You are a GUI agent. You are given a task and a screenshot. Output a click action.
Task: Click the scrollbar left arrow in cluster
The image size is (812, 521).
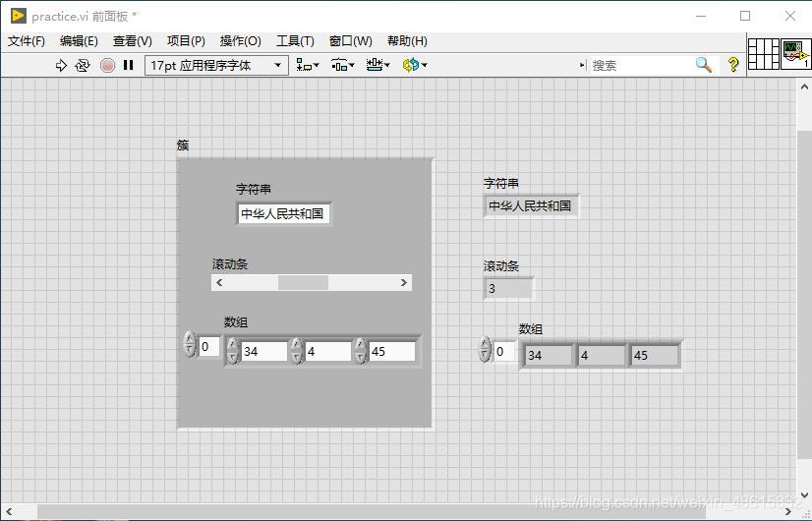(x=219, y=283)
